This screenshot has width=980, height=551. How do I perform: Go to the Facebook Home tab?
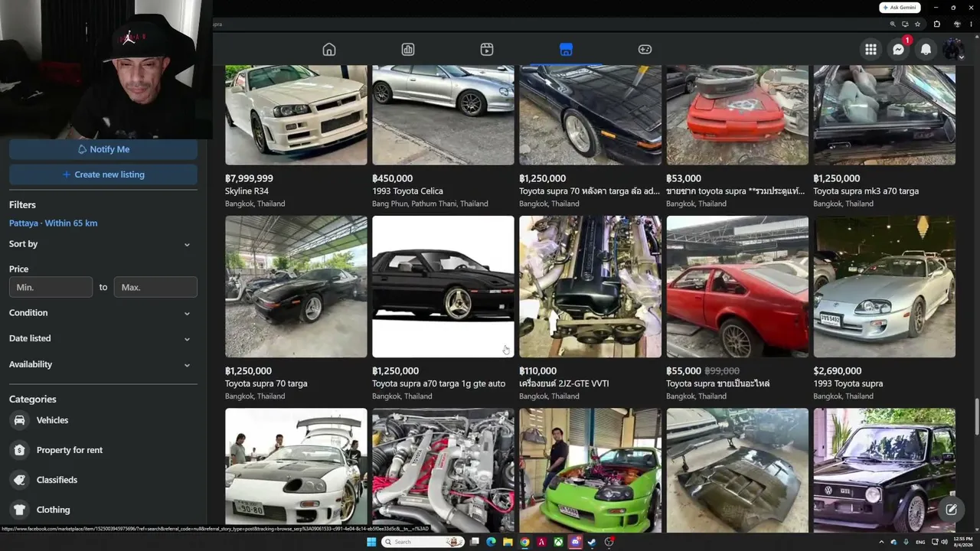click(329, 50)
